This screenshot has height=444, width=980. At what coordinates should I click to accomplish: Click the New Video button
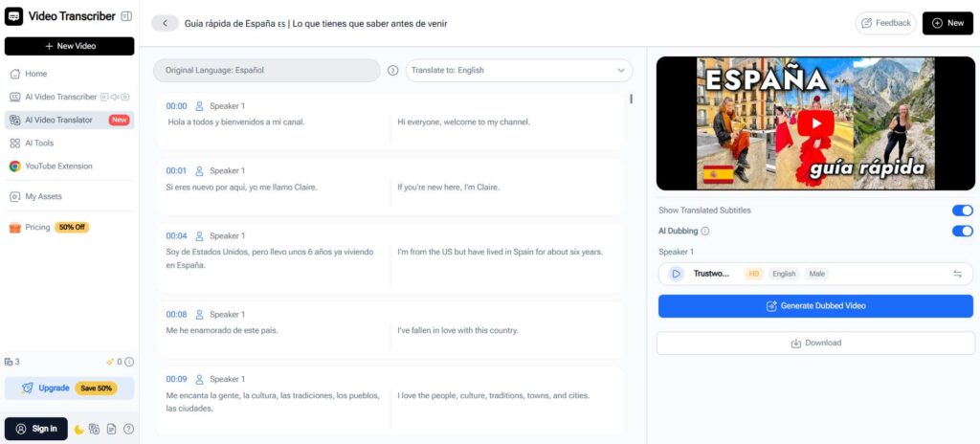tap(69, 46)
